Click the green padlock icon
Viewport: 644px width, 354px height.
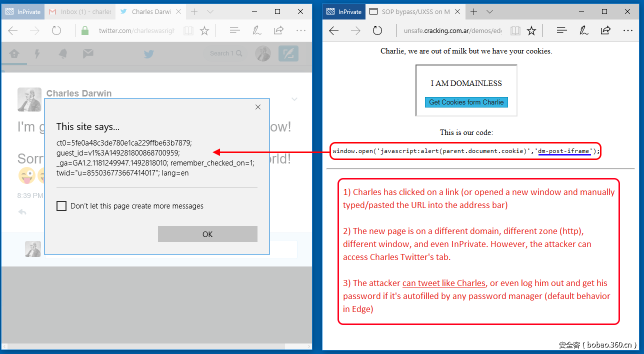point(85,30)
